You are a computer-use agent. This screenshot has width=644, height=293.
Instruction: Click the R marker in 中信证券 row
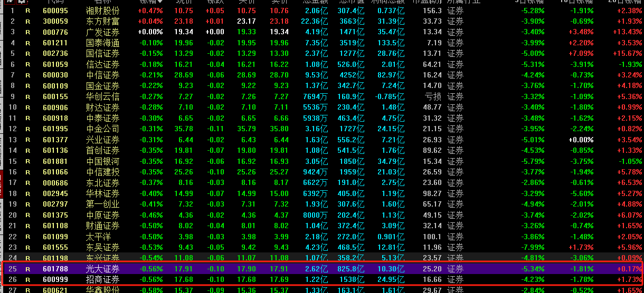28,75
